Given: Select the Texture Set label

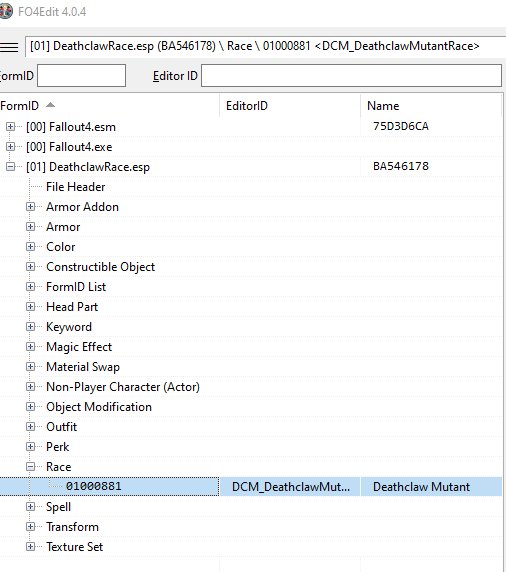Looking at the screenshot, I should tap(74, 547).
